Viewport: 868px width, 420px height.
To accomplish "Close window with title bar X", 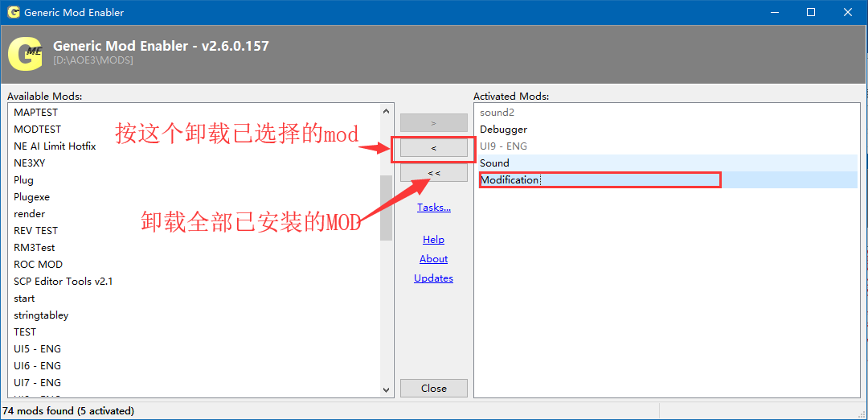I will pyautogui.click(x=848, y=12).
